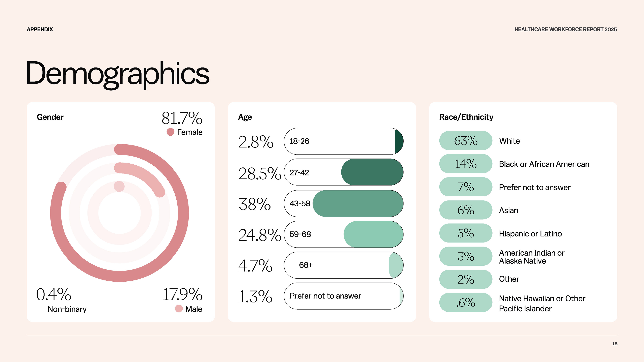Viewport: 644px width, 362px height.
Task: Click the 59-68 age bar fill
Action: pos(373,234)
